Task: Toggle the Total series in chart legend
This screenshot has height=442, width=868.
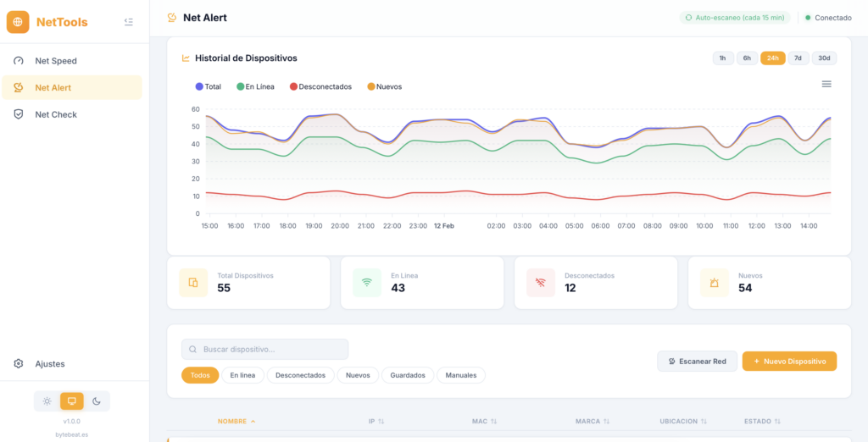Action: 209,86
